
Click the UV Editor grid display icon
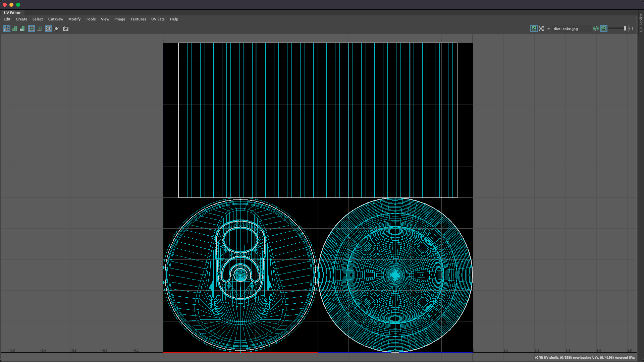[48, 28]
